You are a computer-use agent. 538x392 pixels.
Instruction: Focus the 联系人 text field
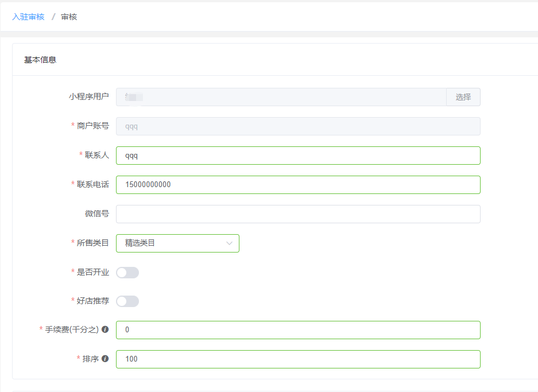pos(298,156)
